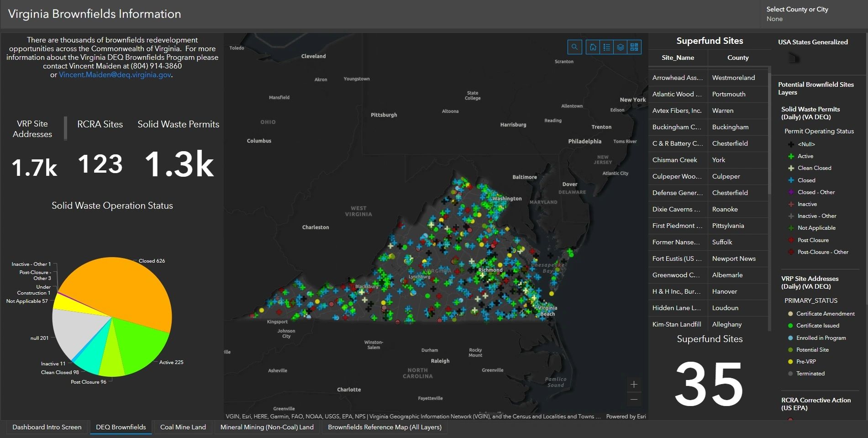This screenshot has height=438, width=868.
Task: Toggle the Active permit status legend symbol
Action: (791, 156)
